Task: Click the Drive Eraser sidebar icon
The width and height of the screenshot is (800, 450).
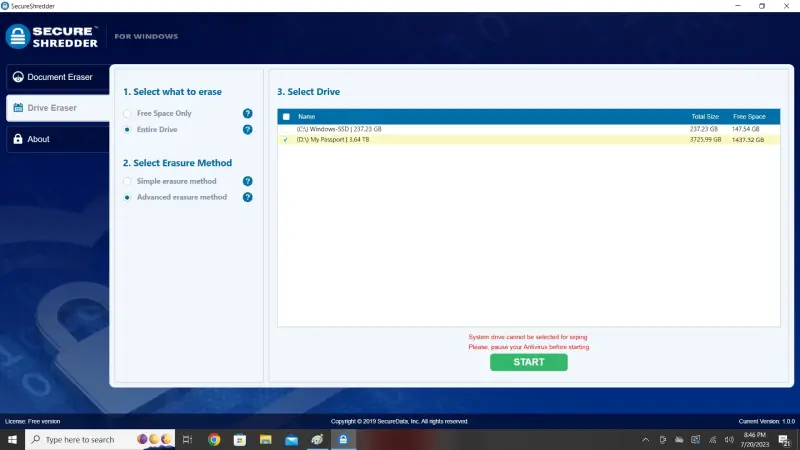Action: (x=18, y=108)
